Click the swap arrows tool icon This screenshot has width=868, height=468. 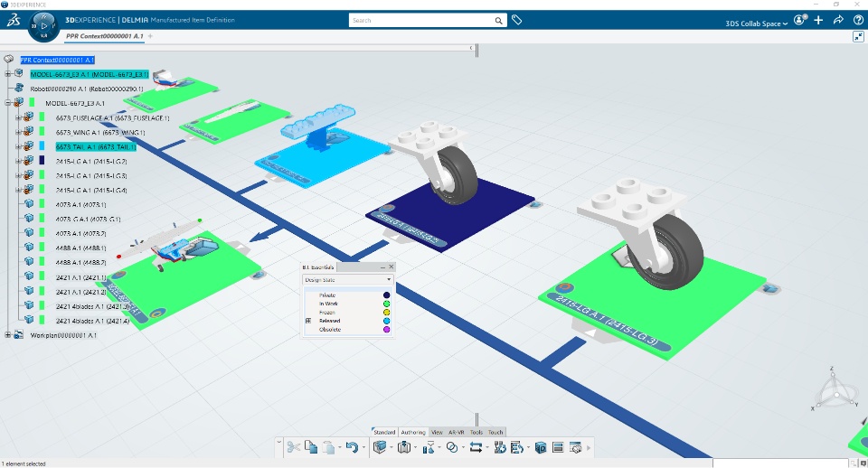click(476, 447)
